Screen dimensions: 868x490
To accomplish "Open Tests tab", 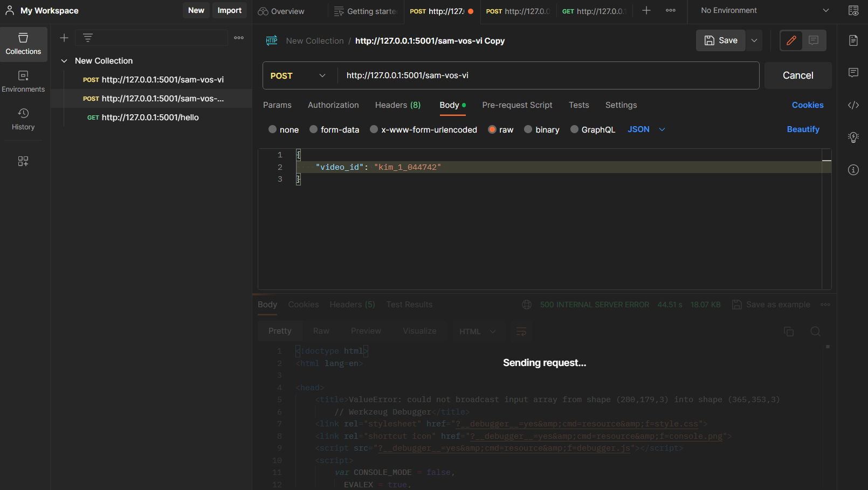I will 579,105.
